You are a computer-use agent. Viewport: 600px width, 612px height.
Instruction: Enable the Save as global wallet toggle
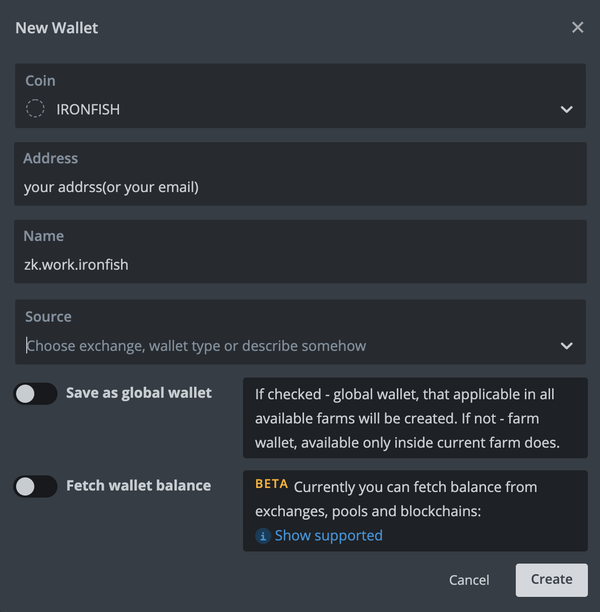coord(36,394)
